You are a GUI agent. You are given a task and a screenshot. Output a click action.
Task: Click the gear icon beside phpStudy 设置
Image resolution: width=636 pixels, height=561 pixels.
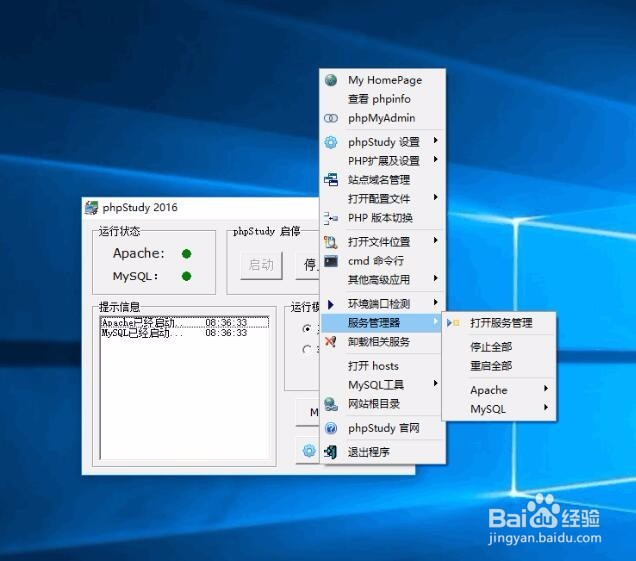coord(331,142)
